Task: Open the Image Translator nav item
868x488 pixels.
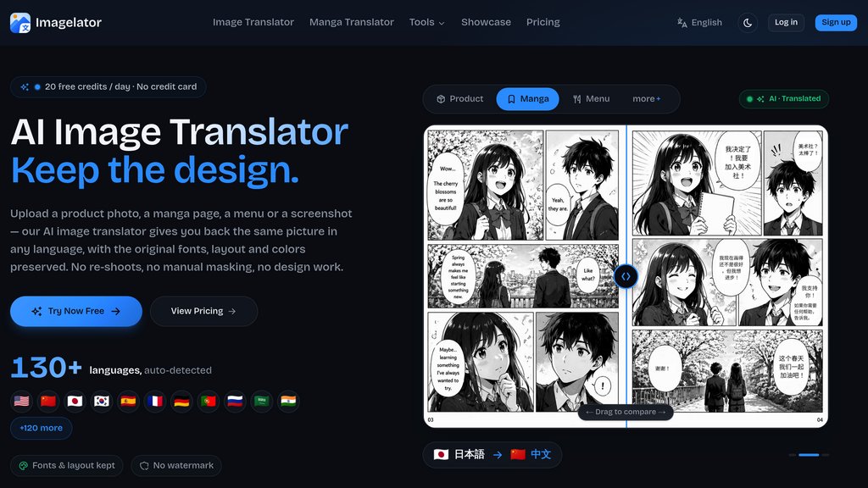Action: point(253,22)
